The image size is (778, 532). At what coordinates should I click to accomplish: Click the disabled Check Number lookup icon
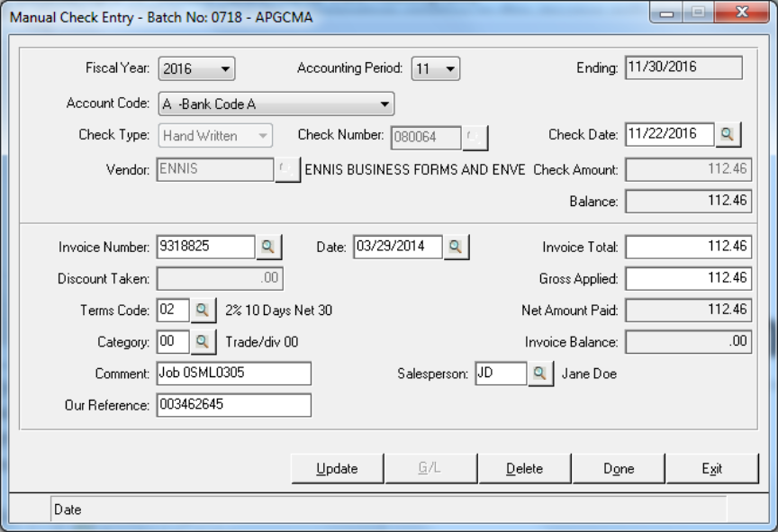point(475,138)
